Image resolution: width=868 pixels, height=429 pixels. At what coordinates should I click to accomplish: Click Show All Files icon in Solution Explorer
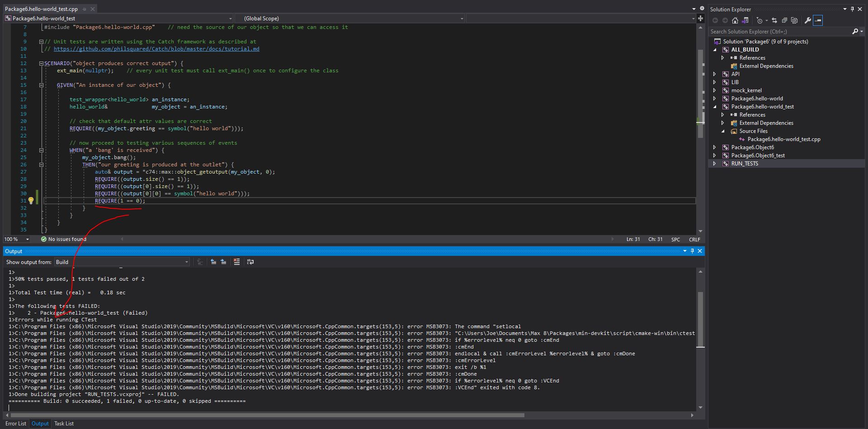coord(794,20)
